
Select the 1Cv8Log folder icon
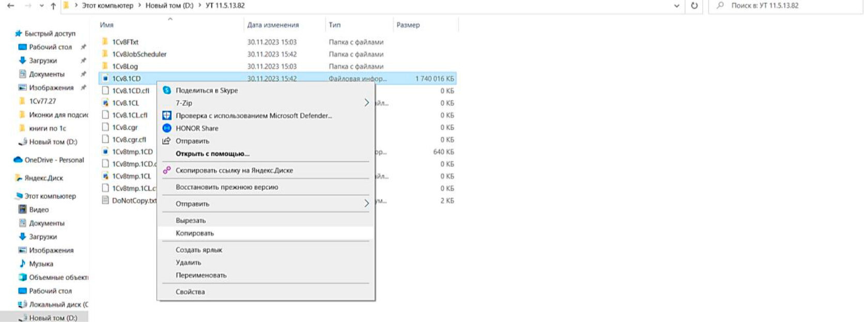click(105, 66)
